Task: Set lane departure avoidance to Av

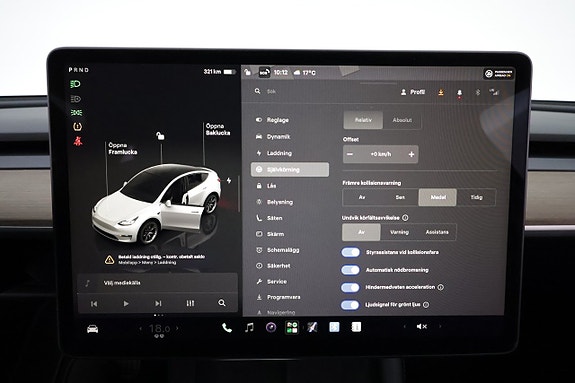Action: 361,232
